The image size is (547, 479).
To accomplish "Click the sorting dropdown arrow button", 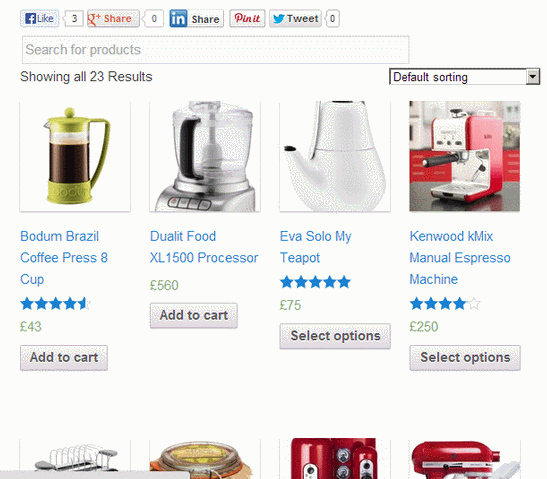I will pos(532,77).
